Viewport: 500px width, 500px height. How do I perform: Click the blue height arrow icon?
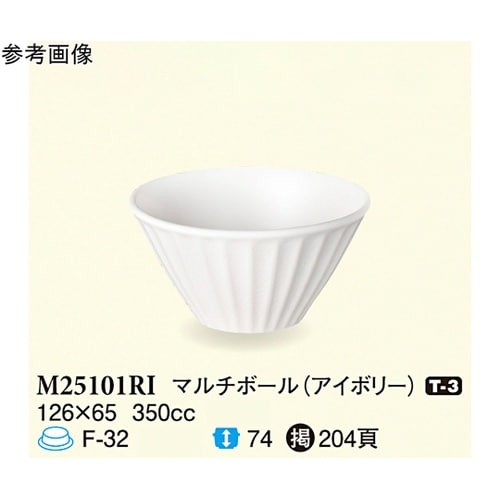pyautogui.click(x=227, y=438)
